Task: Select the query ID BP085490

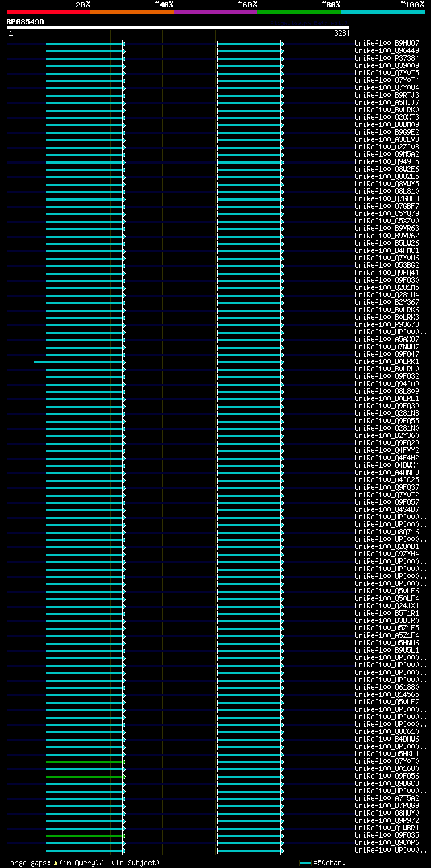Action: 26,22
